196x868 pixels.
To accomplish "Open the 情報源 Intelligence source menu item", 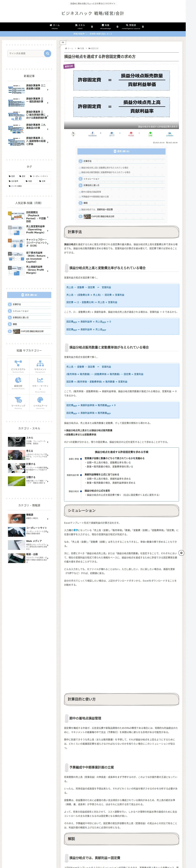I will pos(131,27).
